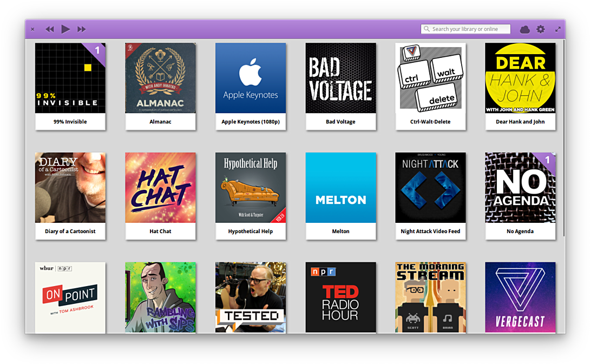The height and width of the screenshot is (364, 590).
Task: Focus the Search your library field
Action: pos(466,29)
